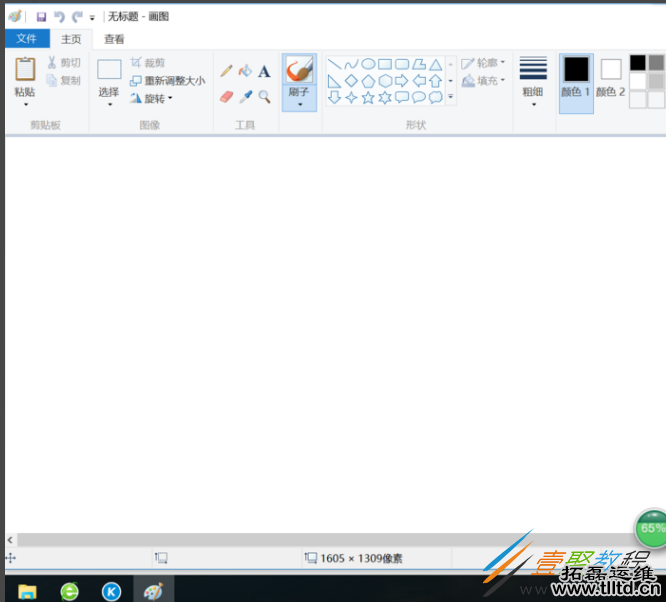Image resolution: width=666 pixels, height=602 pixels.
Task: Click the Brushes (刷子) tool icon
Action: (x=299, y=70)
